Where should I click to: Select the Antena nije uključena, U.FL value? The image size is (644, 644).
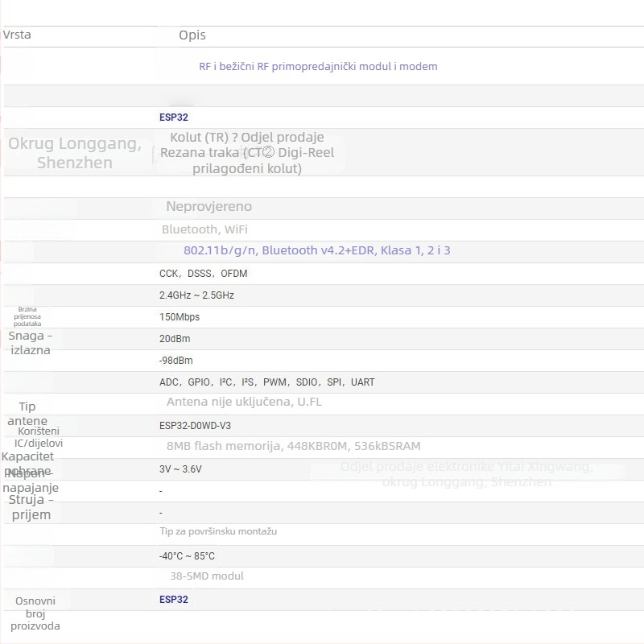pos(244,402)
